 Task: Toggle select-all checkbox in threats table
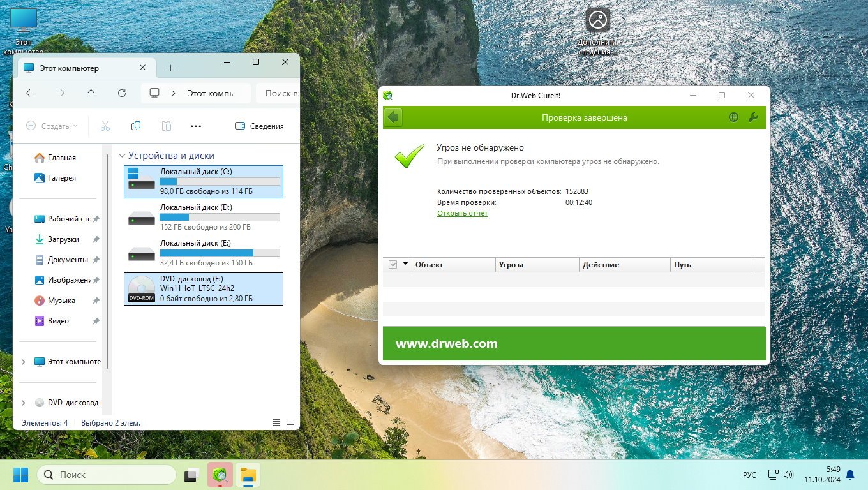(x=393, y=265)
